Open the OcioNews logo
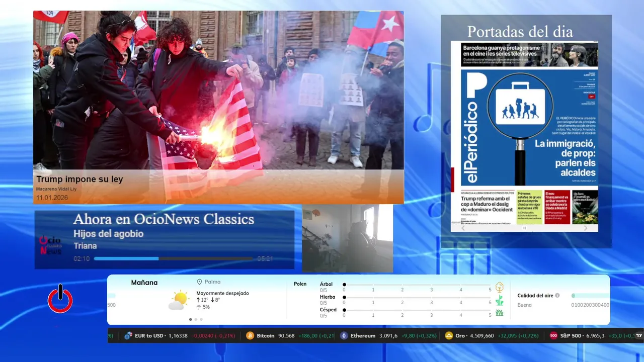 pyautogui.click(x=50, y=245)
